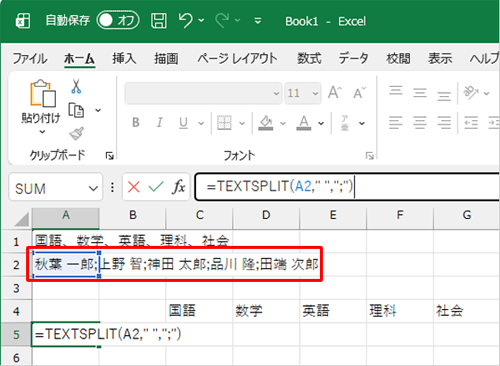
Task: Open the orientation dropdown arrow
Action: pos(486,93)
